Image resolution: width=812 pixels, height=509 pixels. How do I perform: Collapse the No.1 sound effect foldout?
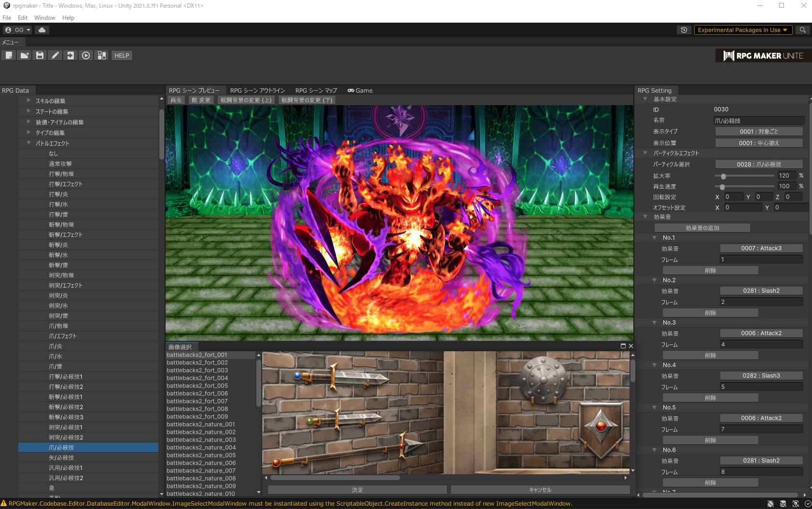[x=655, y=238]
